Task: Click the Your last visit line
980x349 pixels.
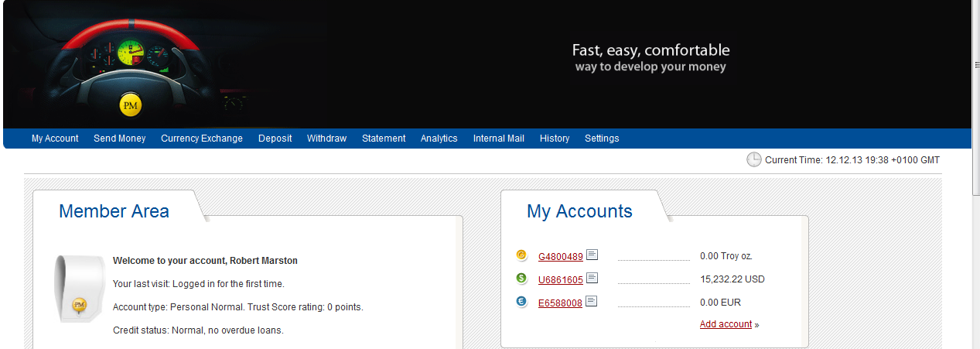Action: [198, 284]
